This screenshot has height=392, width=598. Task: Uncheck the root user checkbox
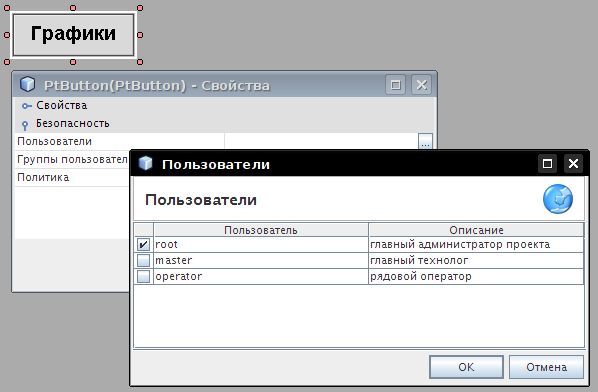pos(143,244)
